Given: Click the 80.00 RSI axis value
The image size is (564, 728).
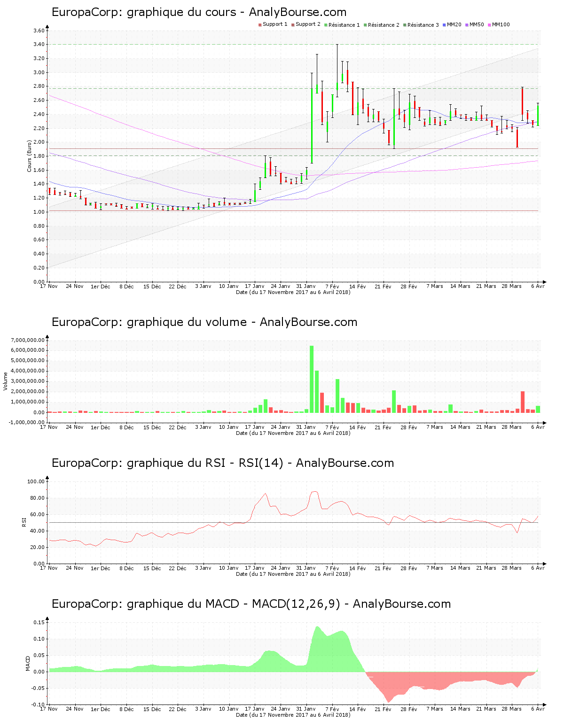Looking at the screenshot, I should click(x=38, y=498).
